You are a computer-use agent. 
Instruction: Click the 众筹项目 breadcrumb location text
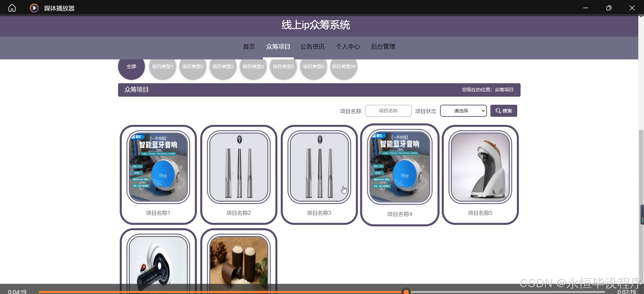coord(504,90)
